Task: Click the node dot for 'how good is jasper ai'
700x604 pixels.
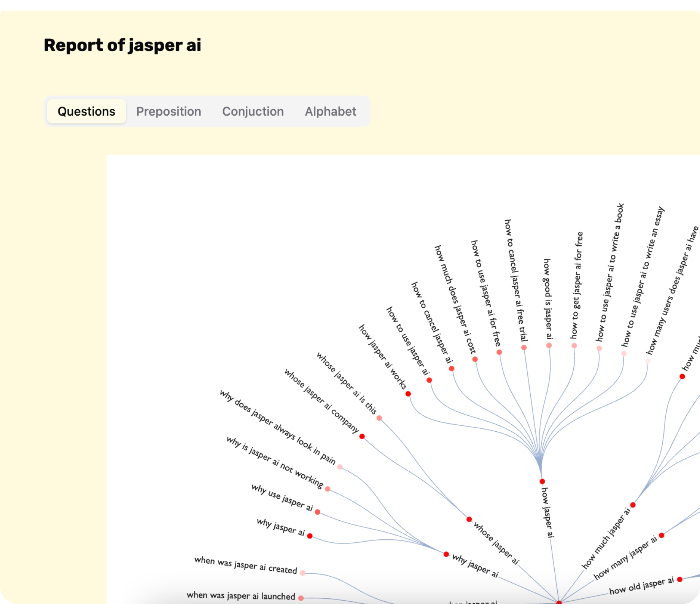Action: (x=549, y=346)
